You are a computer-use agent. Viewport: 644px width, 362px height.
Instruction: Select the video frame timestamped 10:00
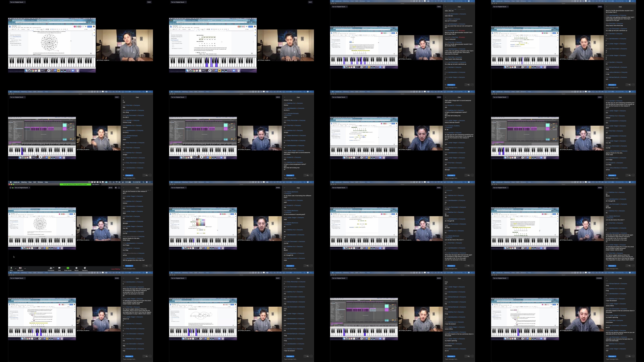click(x=80, y=45)
